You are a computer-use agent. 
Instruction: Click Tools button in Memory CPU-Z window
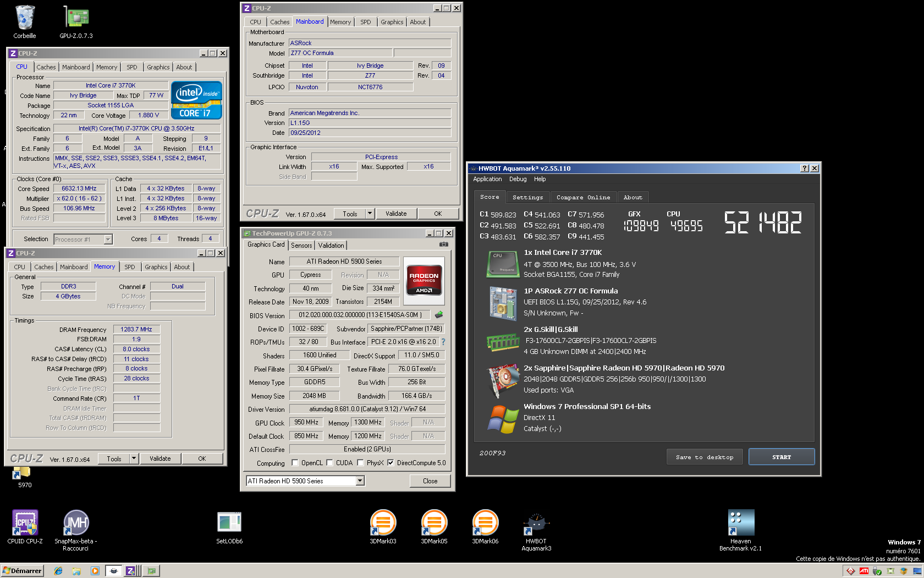coord(114,459)
